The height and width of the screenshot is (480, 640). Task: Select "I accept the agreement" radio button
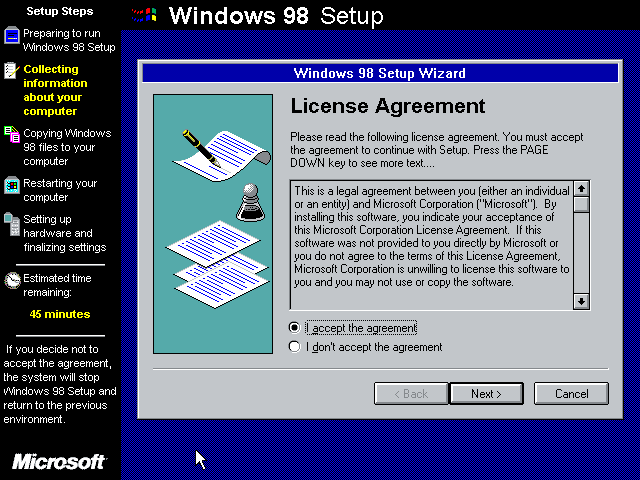tap(294, 328)
